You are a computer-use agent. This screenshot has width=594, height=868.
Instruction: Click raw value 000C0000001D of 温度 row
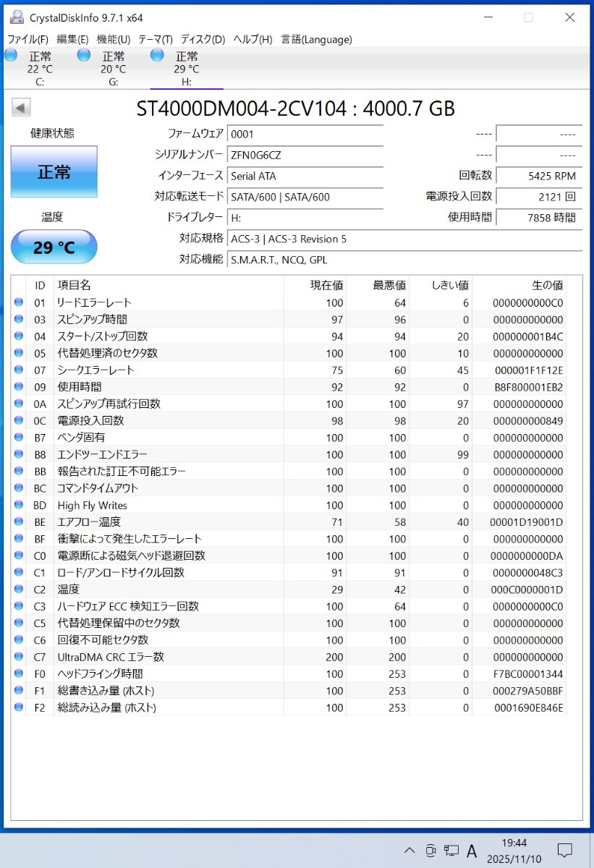(x=528, y=590)
